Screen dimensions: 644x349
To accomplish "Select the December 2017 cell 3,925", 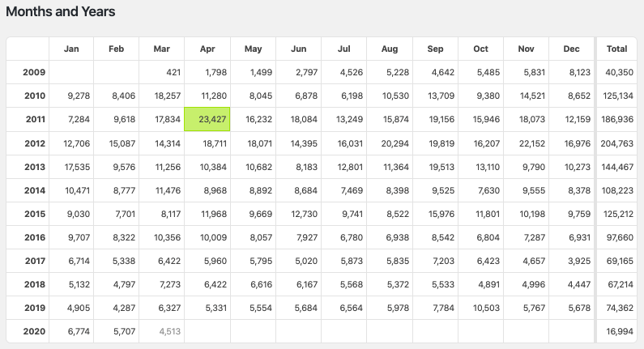I will click(x=572, y=260).
